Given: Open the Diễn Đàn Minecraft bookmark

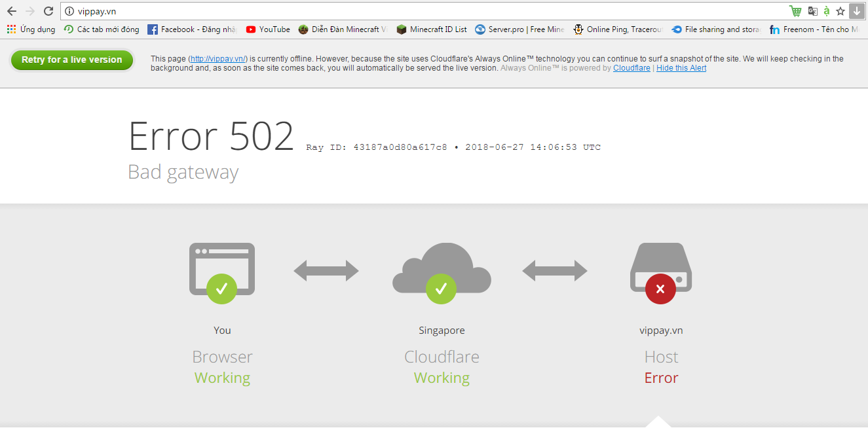Looking at the screenshot, I should coord(343,29).
